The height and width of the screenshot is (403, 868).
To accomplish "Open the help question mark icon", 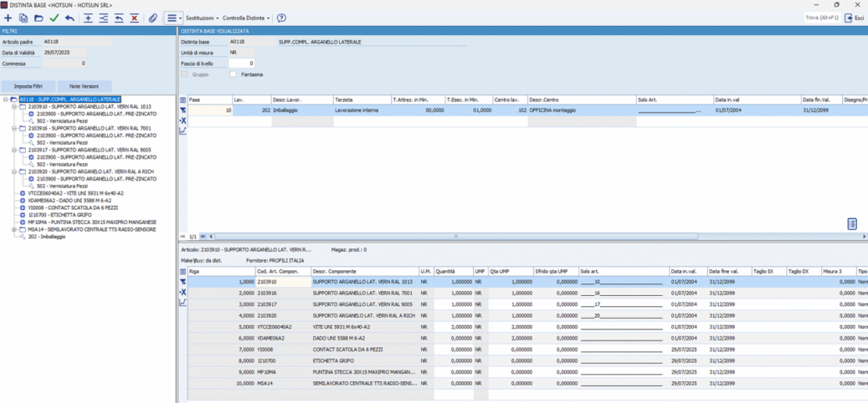I will [x=281, y=18].
